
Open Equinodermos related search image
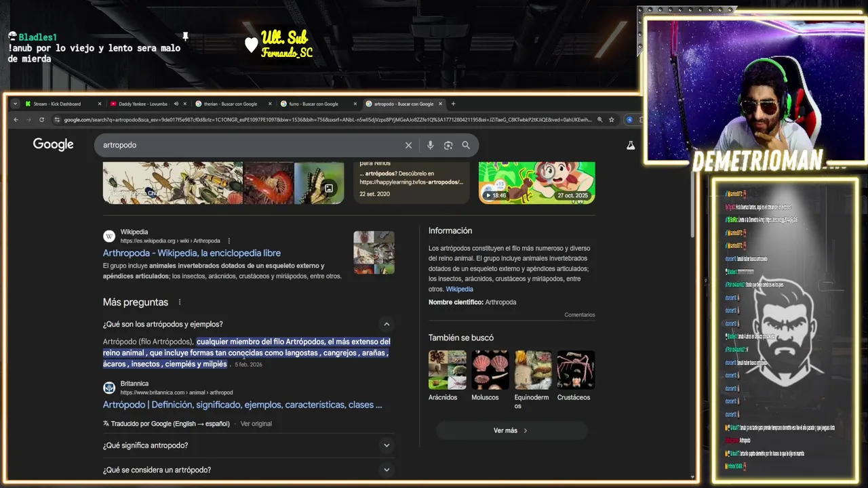[x=533, y=370]
